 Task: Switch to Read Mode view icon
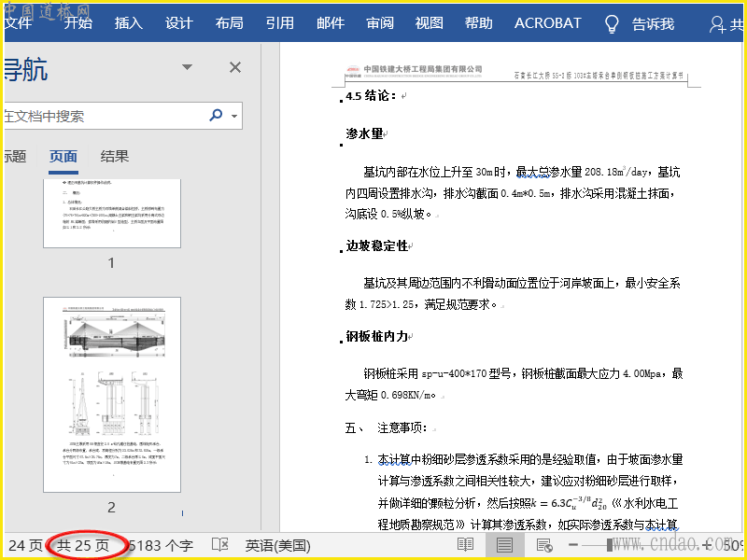click(465, 544)
